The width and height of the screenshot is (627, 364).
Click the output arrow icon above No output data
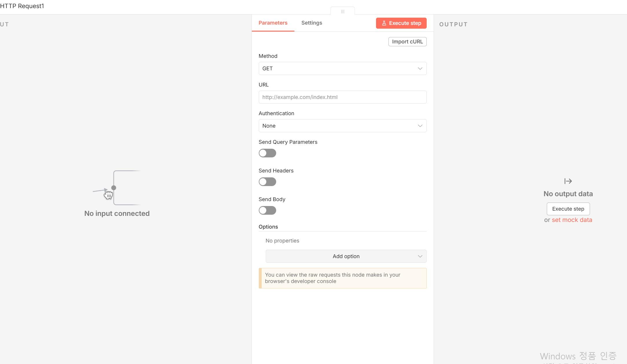568,181
